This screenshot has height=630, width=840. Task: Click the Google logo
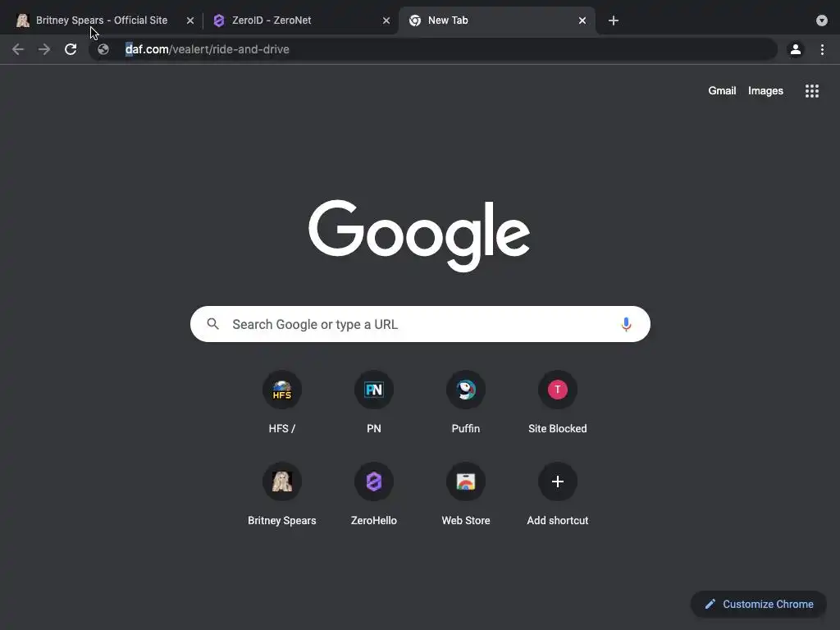click(x=419, y=235)
